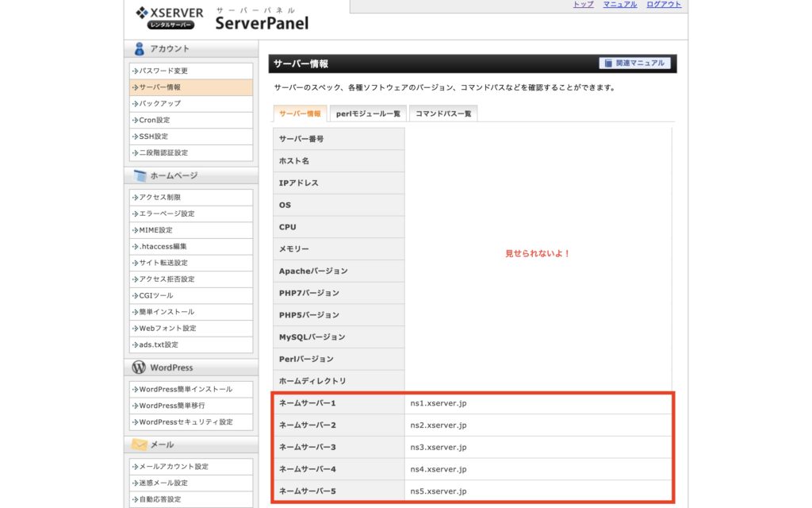Image resolution: width=812 pixels, height=508 pixels.
Task: Open ads.txt設定 in sidebar
Action: [x=191, y=344]
